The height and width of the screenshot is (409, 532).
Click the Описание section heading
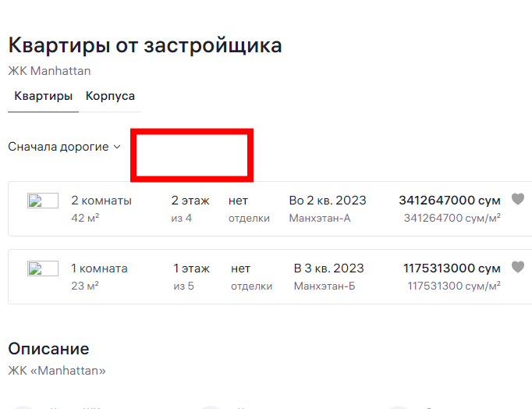pos(48,349)
